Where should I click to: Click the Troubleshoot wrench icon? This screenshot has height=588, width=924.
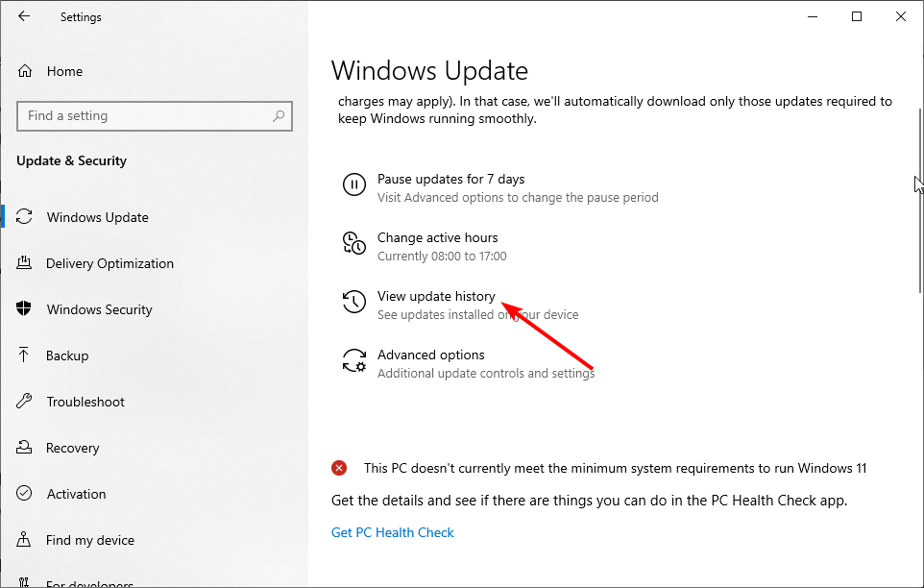24,402
